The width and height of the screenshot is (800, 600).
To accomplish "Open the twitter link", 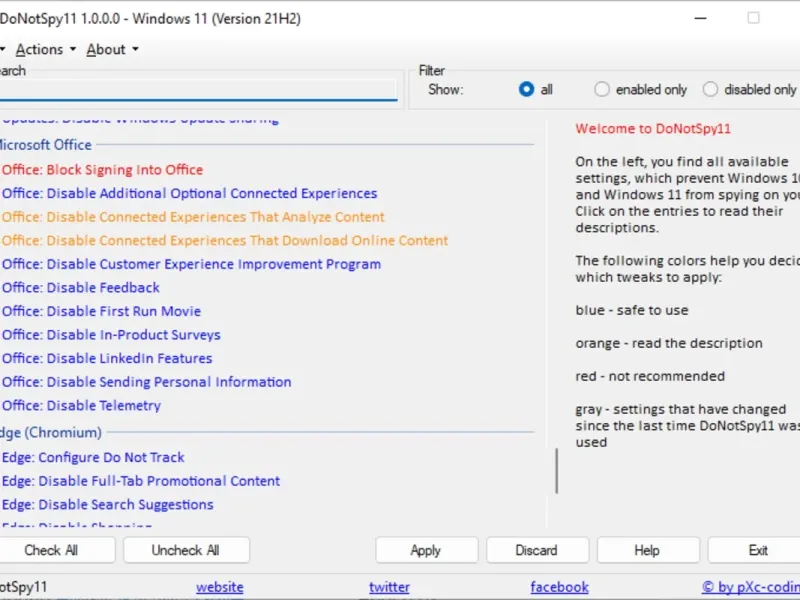I will 389,587.
